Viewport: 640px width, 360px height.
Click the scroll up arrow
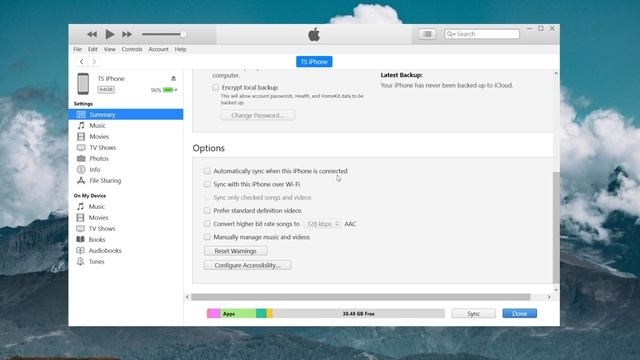click(556, 73)
